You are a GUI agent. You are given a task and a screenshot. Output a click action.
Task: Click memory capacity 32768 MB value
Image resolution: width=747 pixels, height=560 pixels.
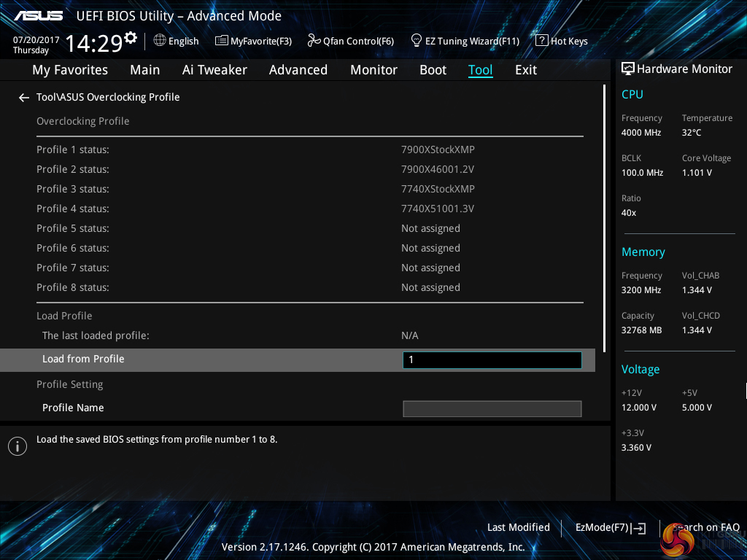[642, 330]
